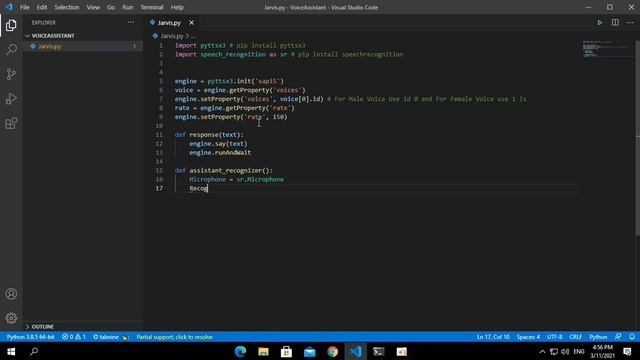Open the Terminal menu
This screenshot has height=360, width=640.
coord(152,7)
